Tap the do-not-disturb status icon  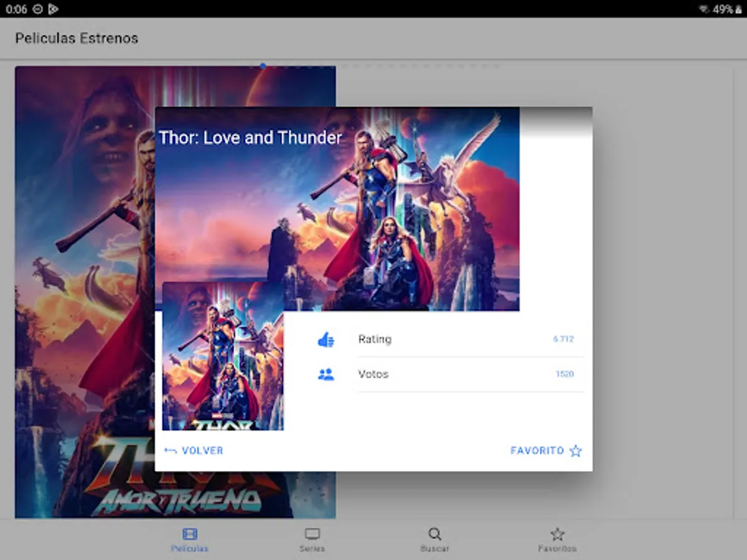pyautogui.click(x=37, y=9)
